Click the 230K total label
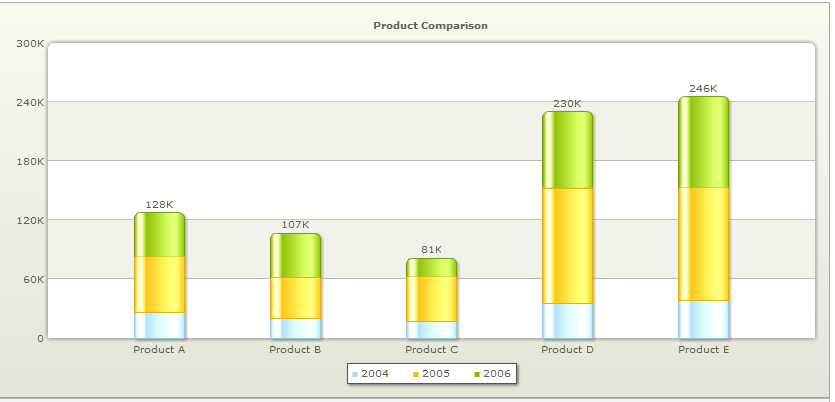 click(x=567, y=104)
